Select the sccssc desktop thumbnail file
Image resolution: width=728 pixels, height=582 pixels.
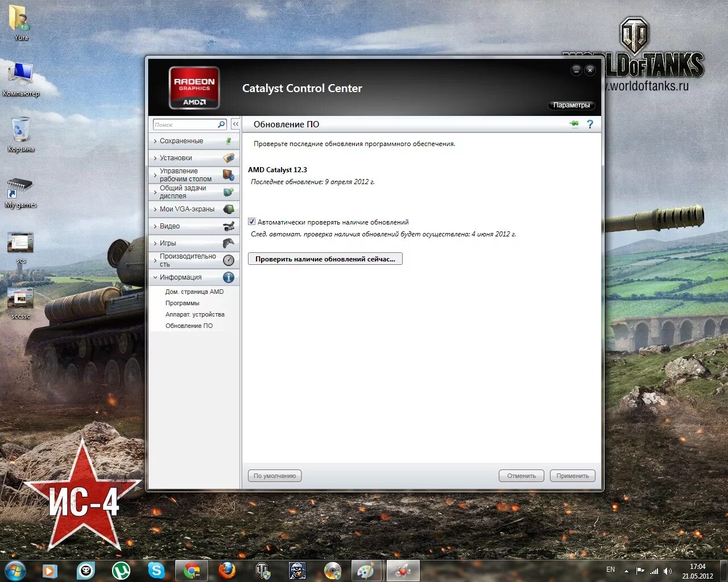(20, 303)
